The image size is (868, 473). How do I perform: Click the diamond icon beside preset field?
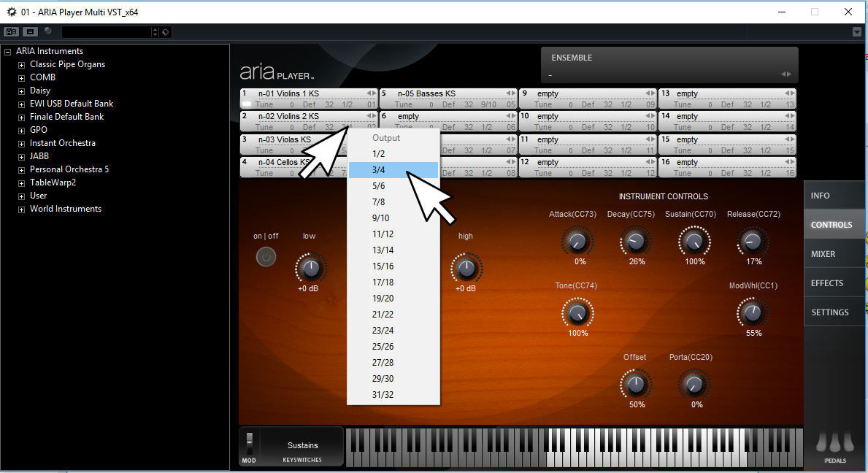click(x=166, y=32)
